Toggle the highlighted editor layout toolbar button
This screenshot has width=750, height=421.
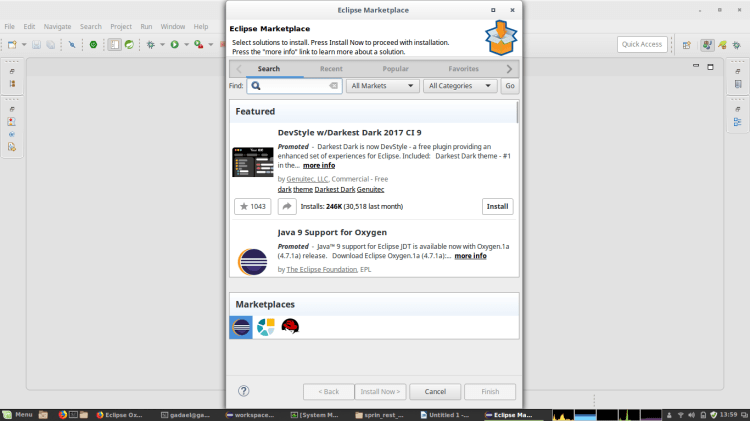(114, 44)
